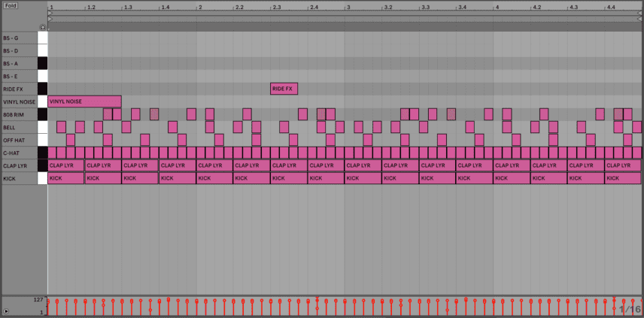Image resolution: width=644 pixels, height=318 pixels.
Task: Click the black piano key beside C-HAT
Action: tap(43, 153)
